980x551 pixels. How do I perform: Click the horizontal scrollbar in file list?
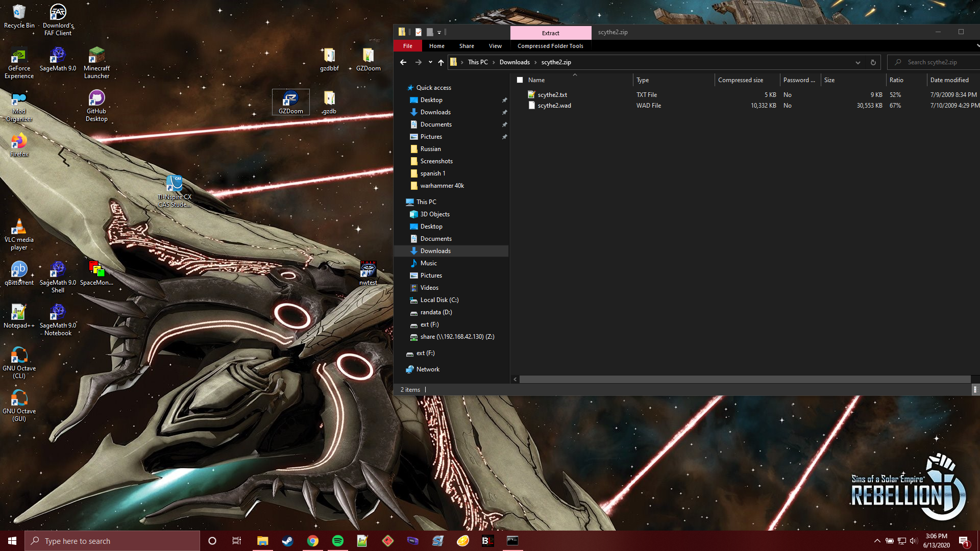745,379
